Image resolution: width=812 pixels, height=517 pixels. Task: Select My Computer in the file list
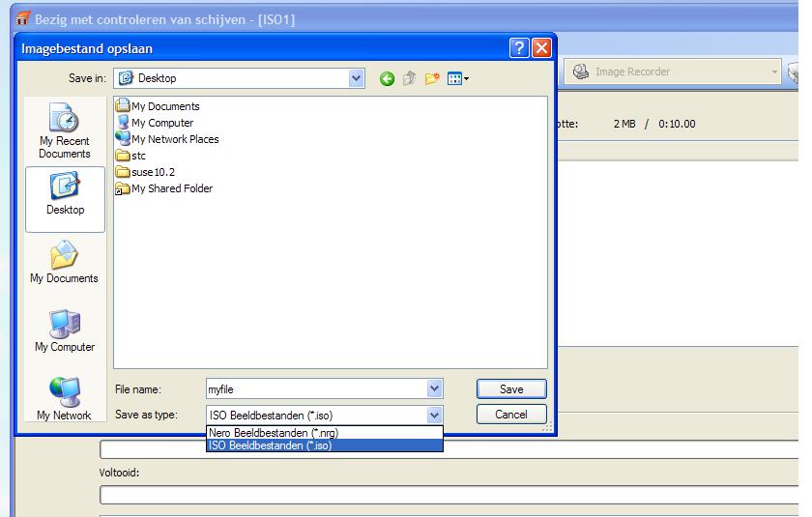tap(155, 123)
